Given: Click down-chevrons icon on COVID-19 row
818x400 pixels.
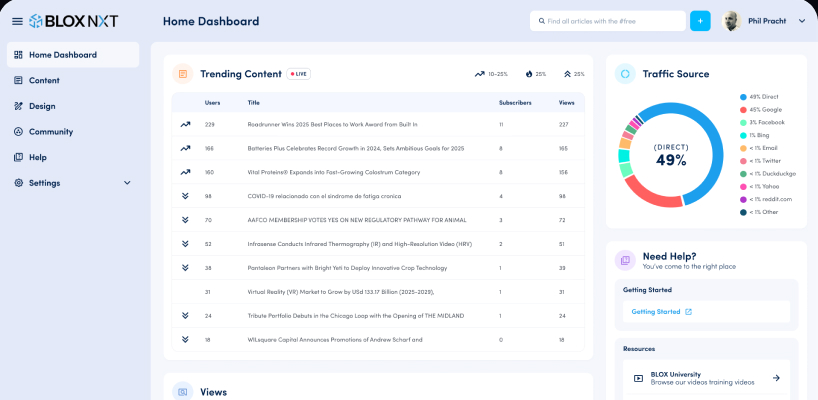Looking at the screenshot, I should (185, 196).
